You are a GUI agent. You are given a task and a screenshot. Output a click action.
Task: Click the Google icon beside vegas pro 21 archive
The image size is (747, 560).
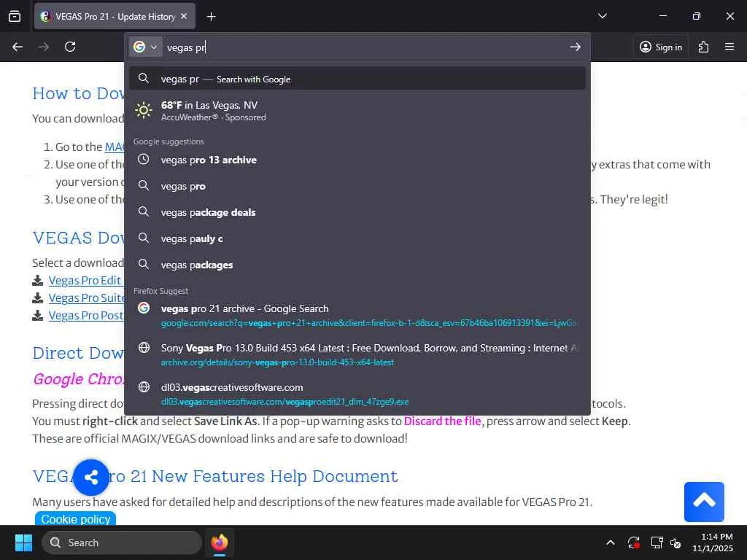(144, 308)
